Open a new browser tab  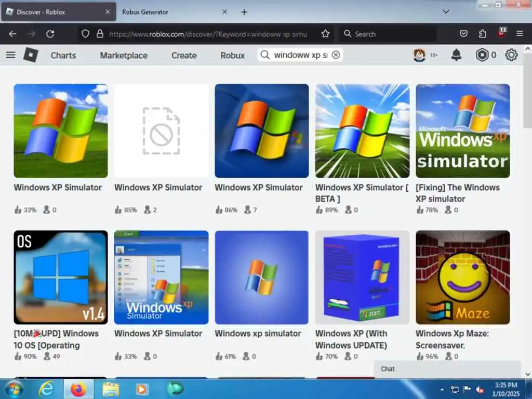coord(244,12)
